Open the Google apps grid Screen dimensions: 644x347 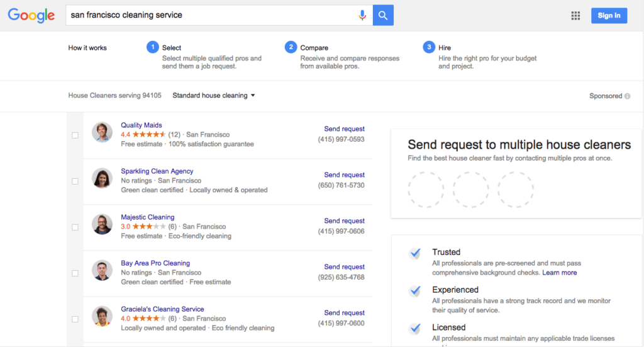coord(575,16)
